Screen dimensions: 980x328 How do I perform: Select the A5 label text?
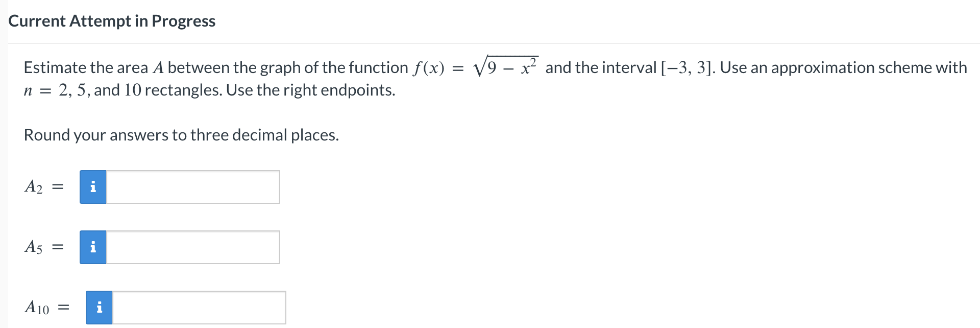[35, 247]
